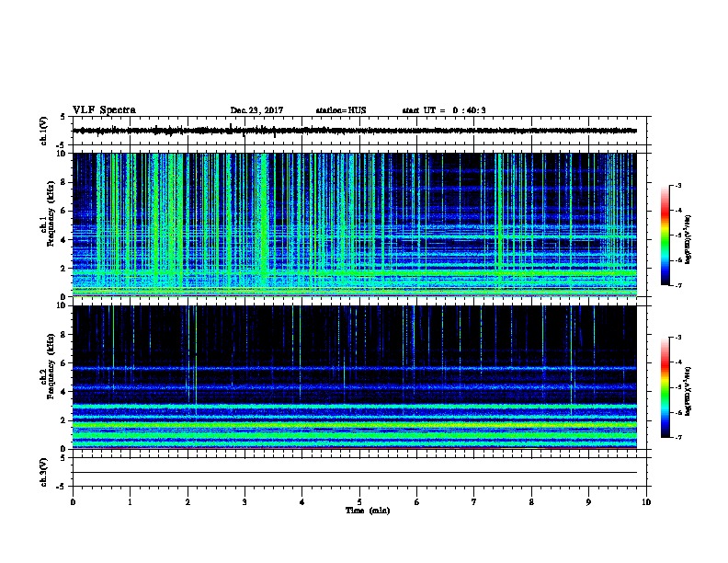Click the "VLF Spectra" plot title
The width and height of the screenshot is (728, 563).
coord(104,110)
